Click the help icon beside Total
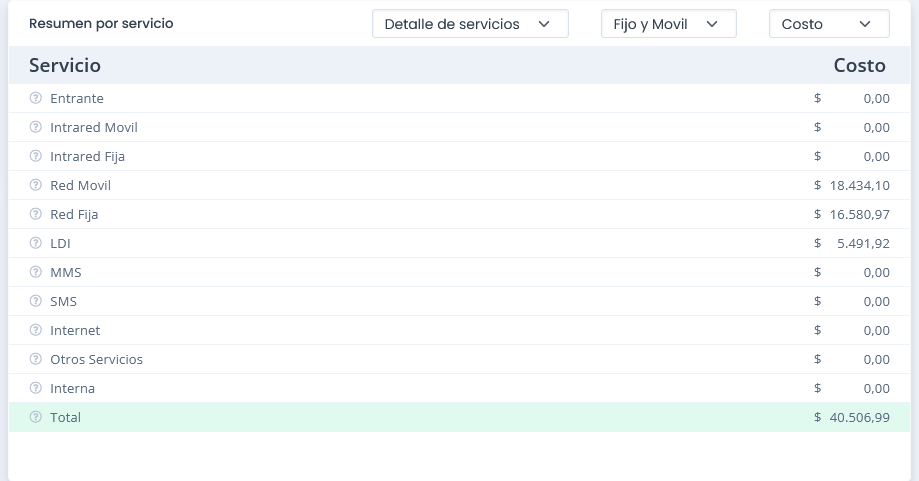919x481 pixels. coord(36,417)
